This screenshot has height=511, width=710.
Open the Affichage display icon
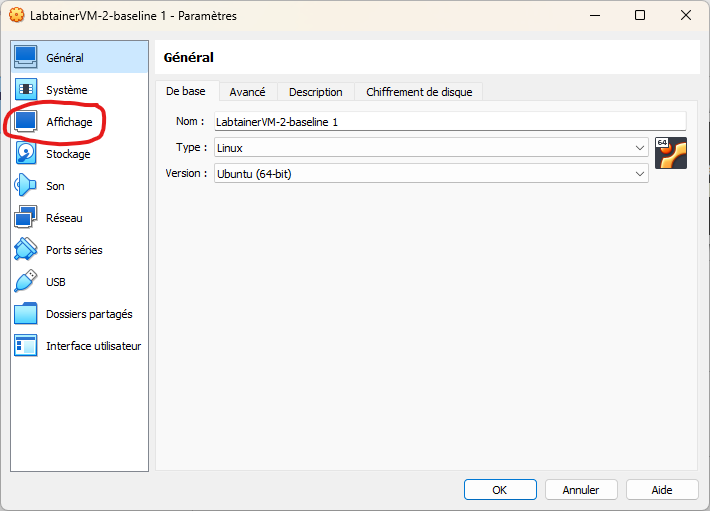coord(26,122)
